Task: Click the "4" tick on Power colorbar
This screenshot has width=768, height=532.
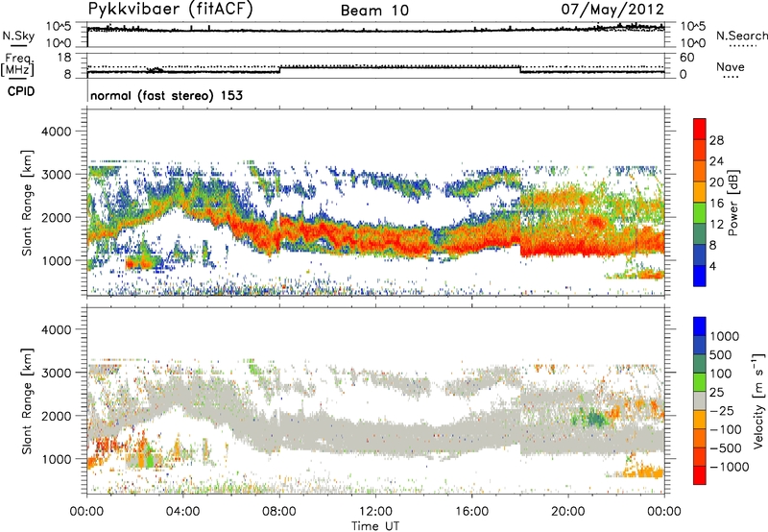Action: tap(713, 266)
